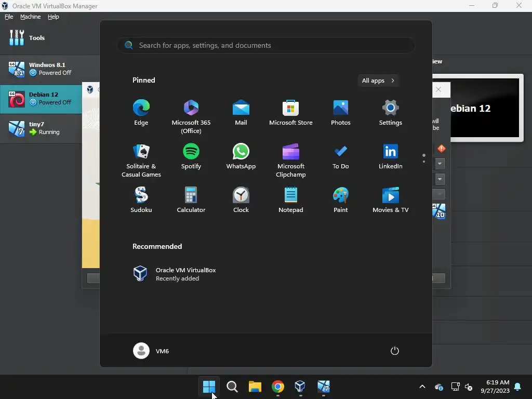This screenshot has width=532, height=399.
Task: Click the Debian 12 preview thumbnail
Action: coord(484,108)
